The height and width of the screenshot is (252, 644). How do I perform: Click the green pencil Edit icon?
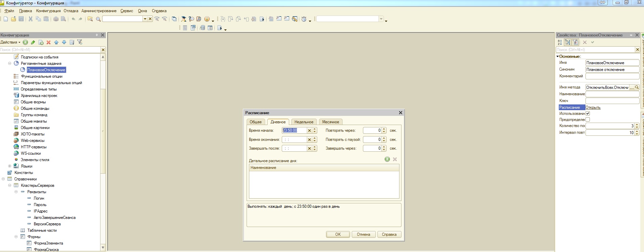(x=33, y=42)
